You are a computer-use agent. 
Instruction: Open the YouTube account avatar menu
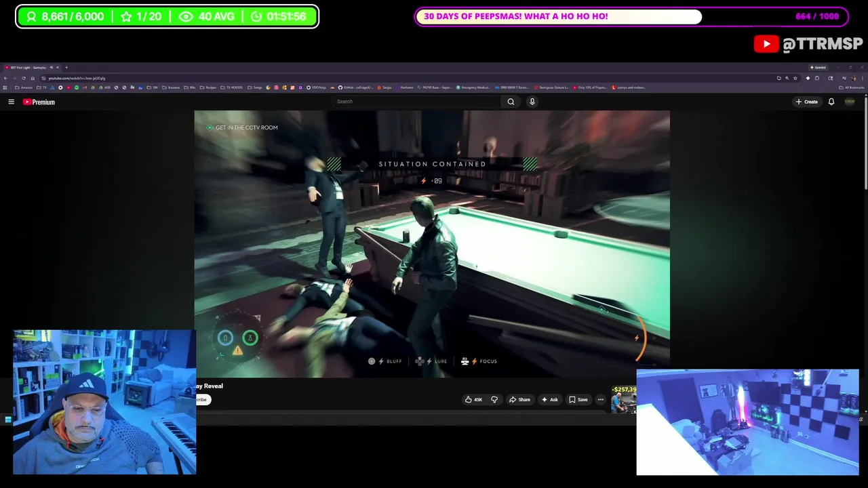pos(850,102)
